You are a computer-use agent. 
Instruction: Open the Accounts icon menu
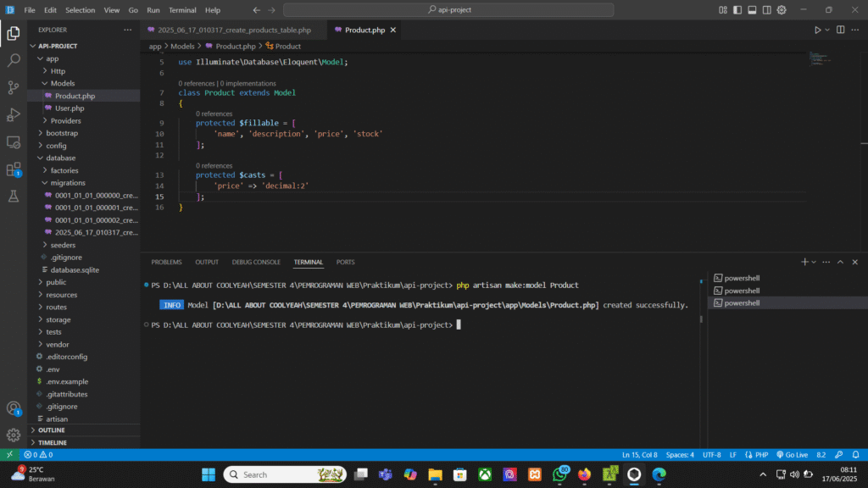14,408
